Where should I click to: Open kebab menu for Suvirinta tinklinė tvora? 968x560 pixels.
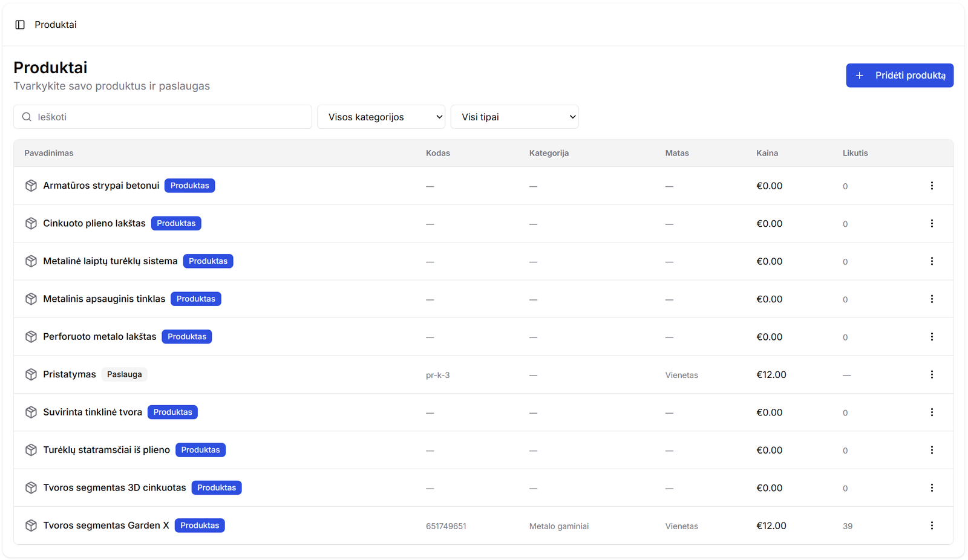931,412
